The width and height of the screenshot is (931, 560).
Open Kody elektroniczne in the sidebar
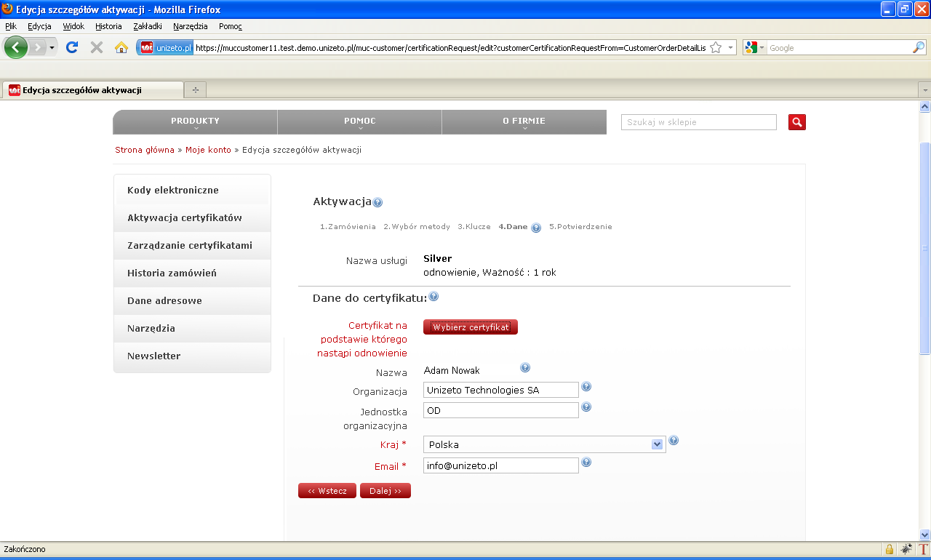[192, 191]
